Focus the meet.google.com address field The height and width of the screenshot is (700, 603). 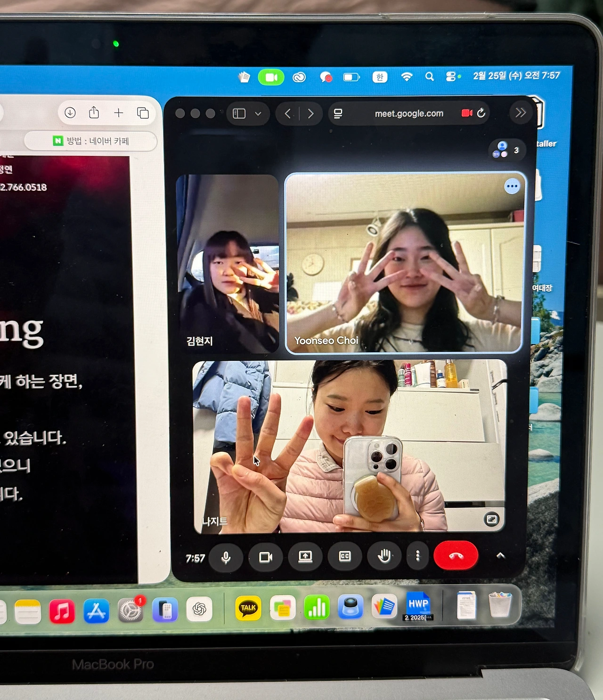409,113
